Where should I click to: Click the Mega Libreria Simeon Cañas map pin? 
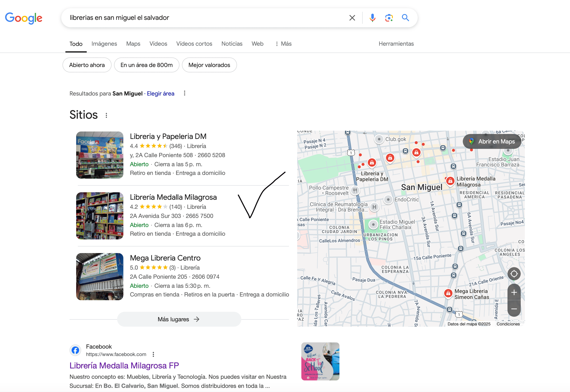click(x=448, y=293)
